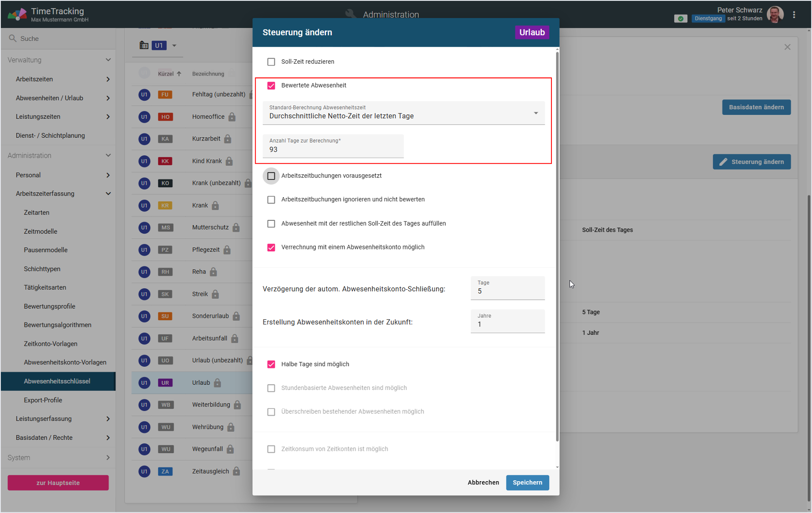The width and height of the screenshot is (812, 513).
Task: Disable Halbe Tage sind möglich
Action: 271,364
